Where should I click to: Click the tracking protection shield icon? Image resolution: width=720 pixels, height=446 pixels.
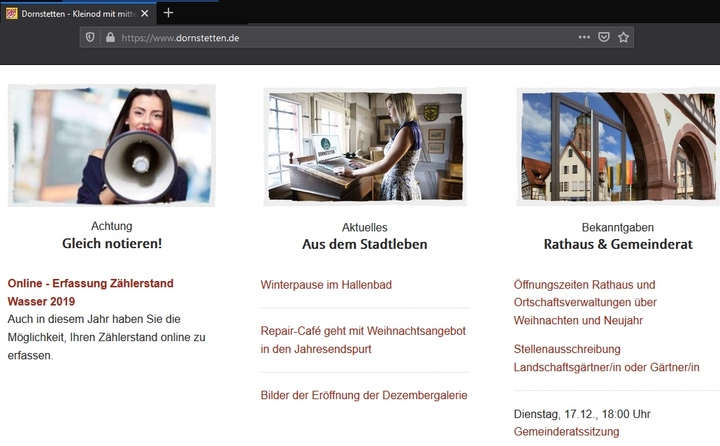tap(91, 37)
